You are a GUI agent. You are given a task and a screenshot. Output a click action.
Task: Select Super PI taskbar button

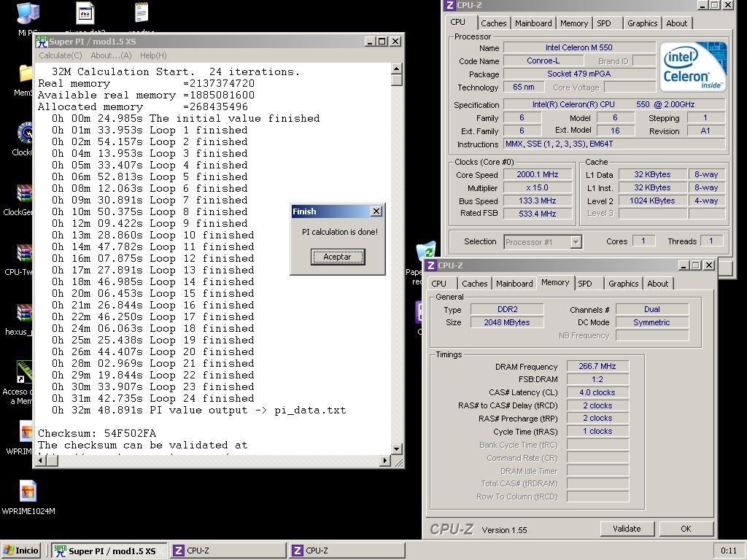point(109,551)
